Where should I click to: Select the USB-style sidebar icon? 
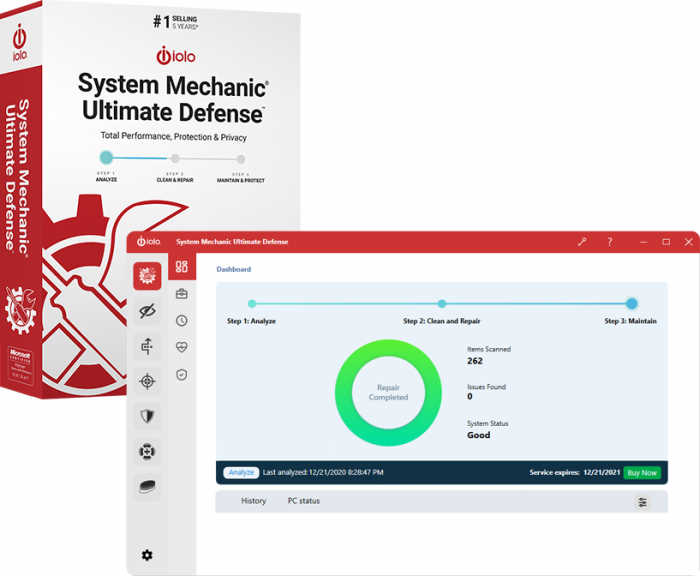147,346
